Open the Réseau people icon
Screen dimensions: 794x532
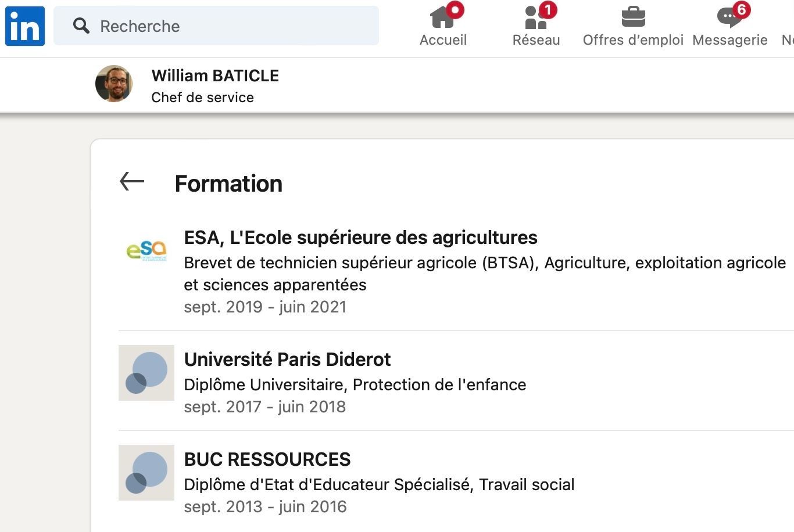tap(535, 17)
